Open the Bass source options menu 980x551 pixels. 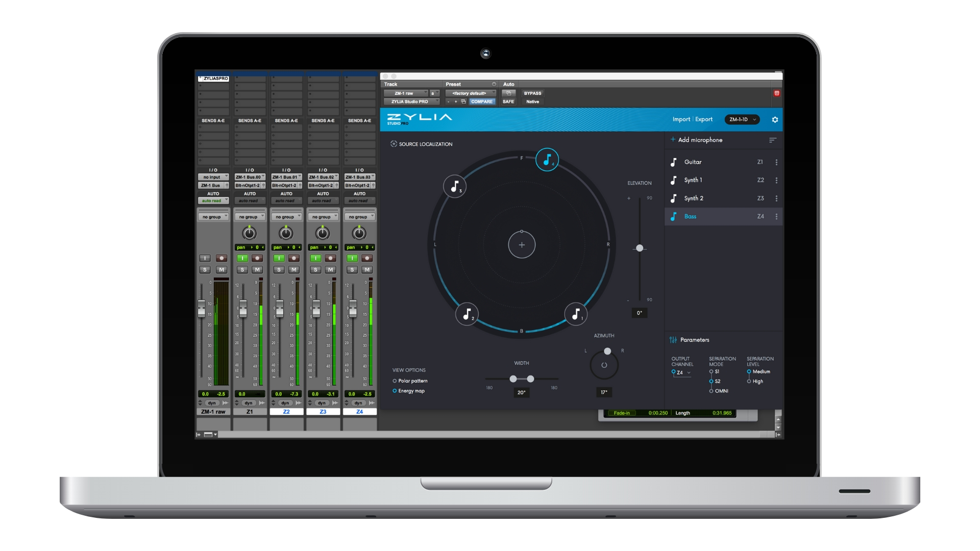click(776, 216)
